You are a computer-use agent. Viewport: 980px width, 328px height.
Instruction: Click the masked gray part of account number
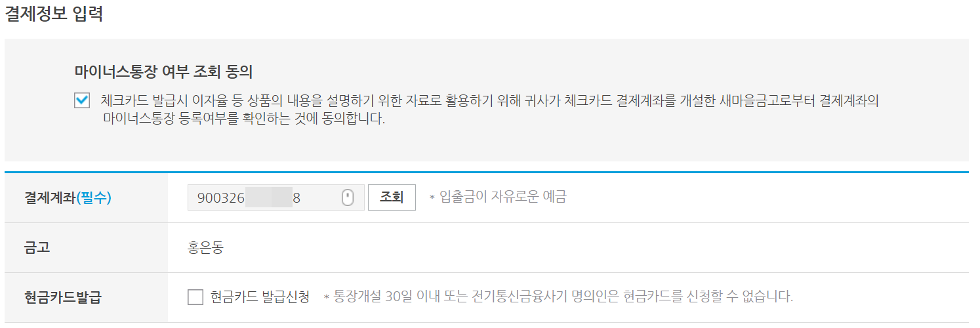tap(269, 197)
